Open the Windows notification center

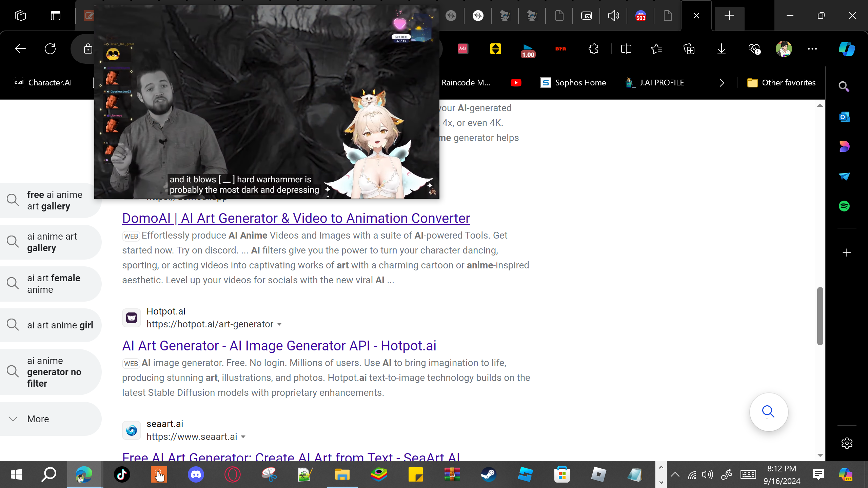pos(818,474)
